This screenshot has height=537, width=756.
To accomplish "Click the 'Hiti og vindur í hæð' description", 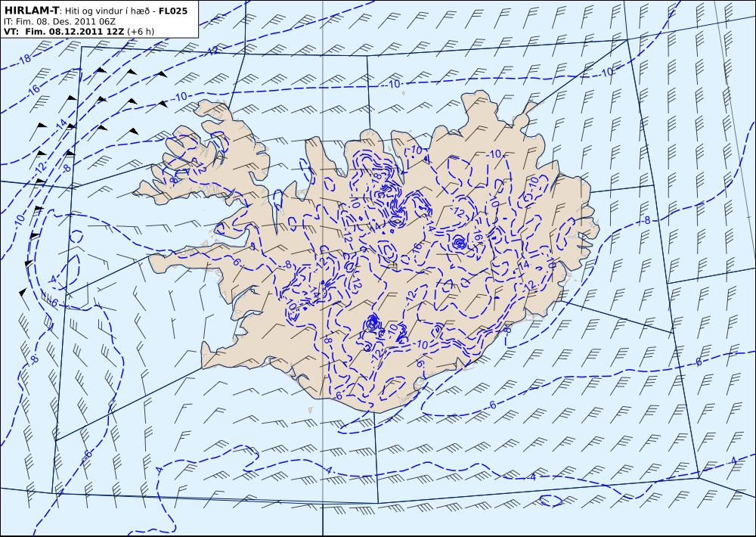I will [107, 11].
